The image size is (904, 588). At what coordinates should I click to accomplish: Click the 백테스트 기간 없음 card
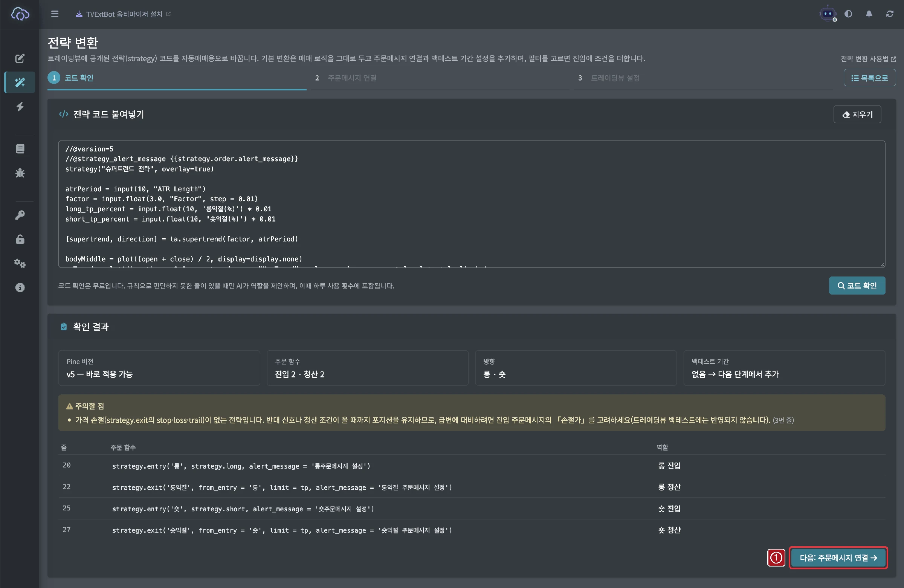pyautogui.click(x=784, y=368)
